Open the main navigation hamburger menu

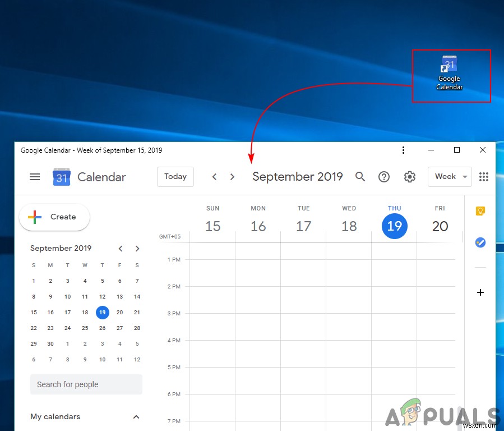[x=35, y=177]
